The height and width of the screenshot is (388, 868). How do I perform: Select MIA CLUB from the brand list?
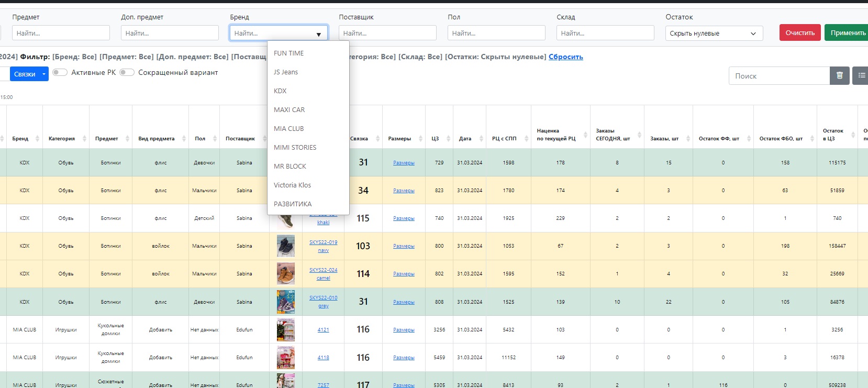coord(288,129)
